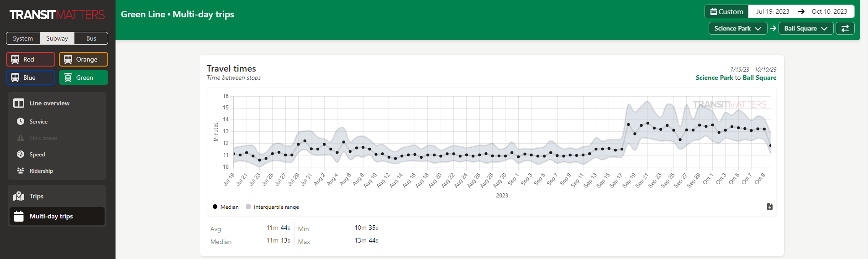Select the Subway tab
Viewport: 868px width, 259px height.
click(57, 38)
